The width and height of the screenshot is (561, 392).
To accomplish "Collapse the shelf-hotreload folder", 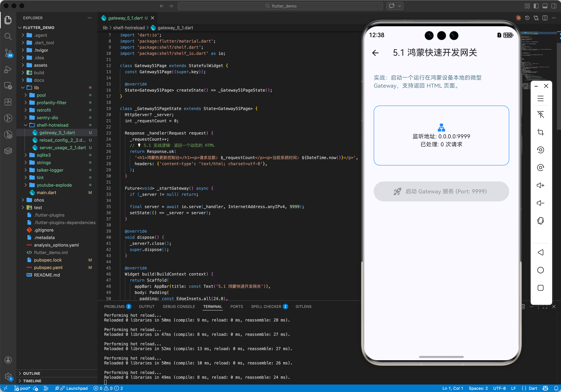I will point(52,125).
